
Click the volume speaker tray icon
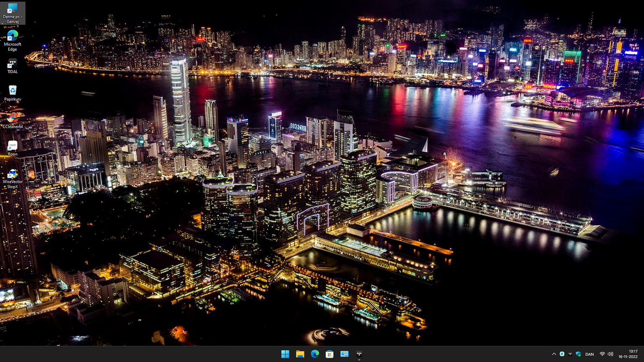(x=610, y=354)
